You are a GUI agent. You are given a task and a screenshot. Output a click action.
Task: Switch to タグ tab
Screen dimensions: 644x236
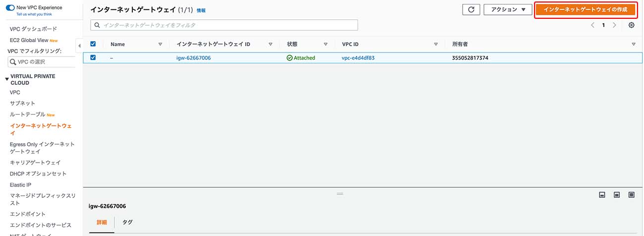127,222
